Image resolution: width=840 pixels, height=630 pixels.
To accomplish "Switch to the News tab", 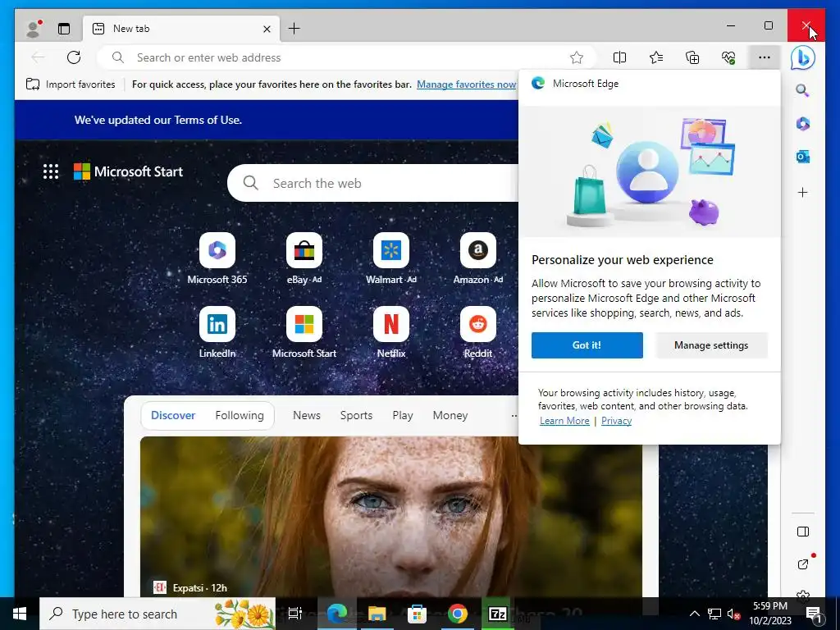I will (x=307, y=415).
